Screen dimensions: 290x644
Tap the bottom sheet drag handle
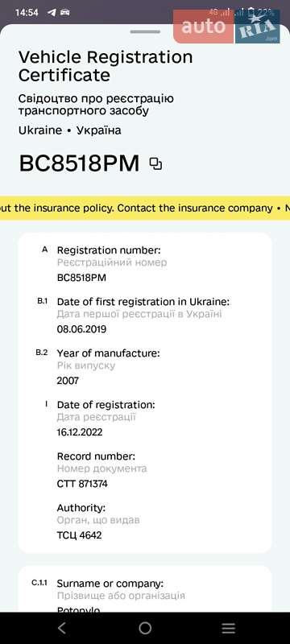click(145, 31)
